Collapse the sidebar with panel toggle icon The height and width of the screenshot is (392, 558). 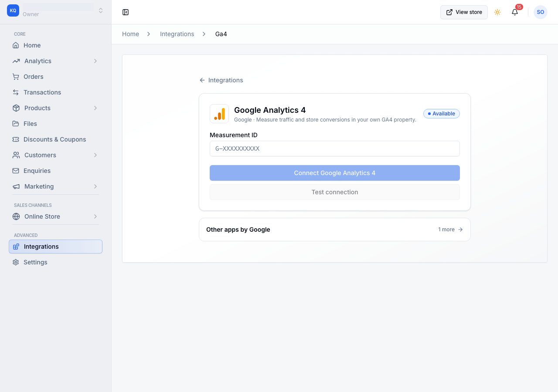pos(126,12)
